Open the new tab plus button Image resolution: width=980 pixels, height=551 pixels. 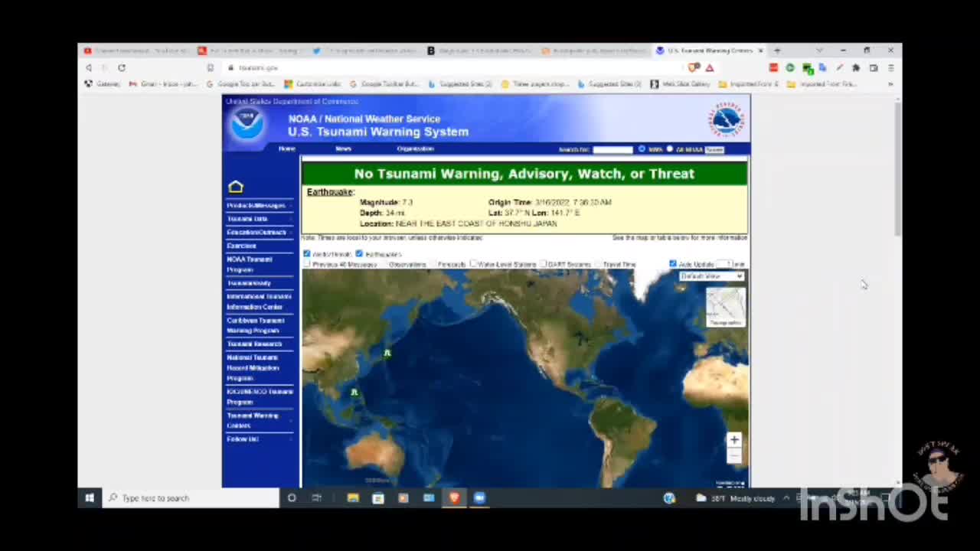777,51
